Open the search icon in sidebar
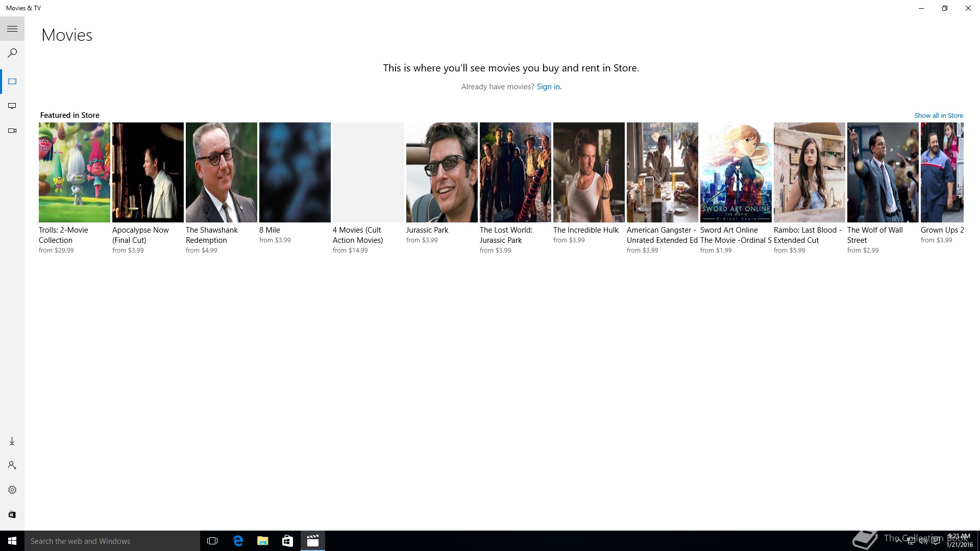Screen dimensions: 980x551 pos(12,53)
